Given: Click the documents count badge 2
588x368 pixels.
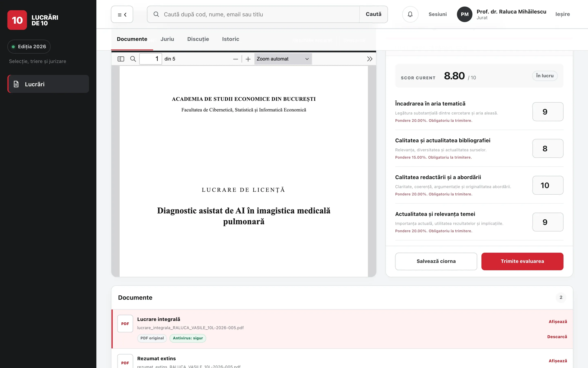Looking at the screenshot, I should coord(561,297).
